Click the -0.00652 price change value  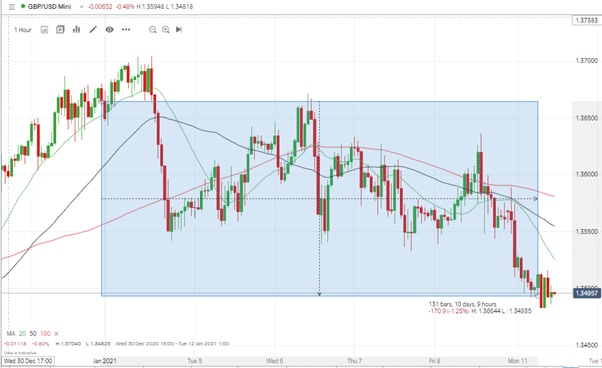click(x=100, y=7)
